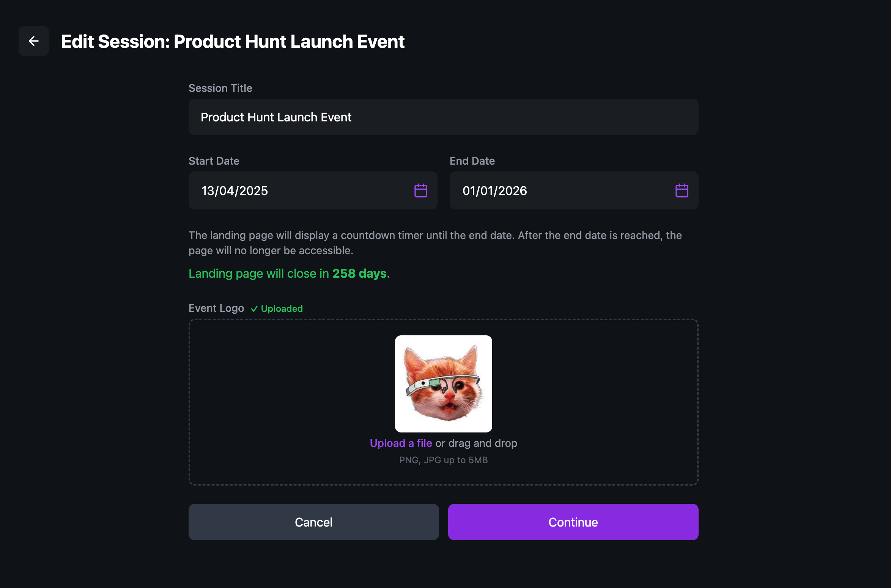The height and width of the screenshot is (588, 891).
Task: Click the green '258 days' countdown text
Action: [x=359, y=273]
